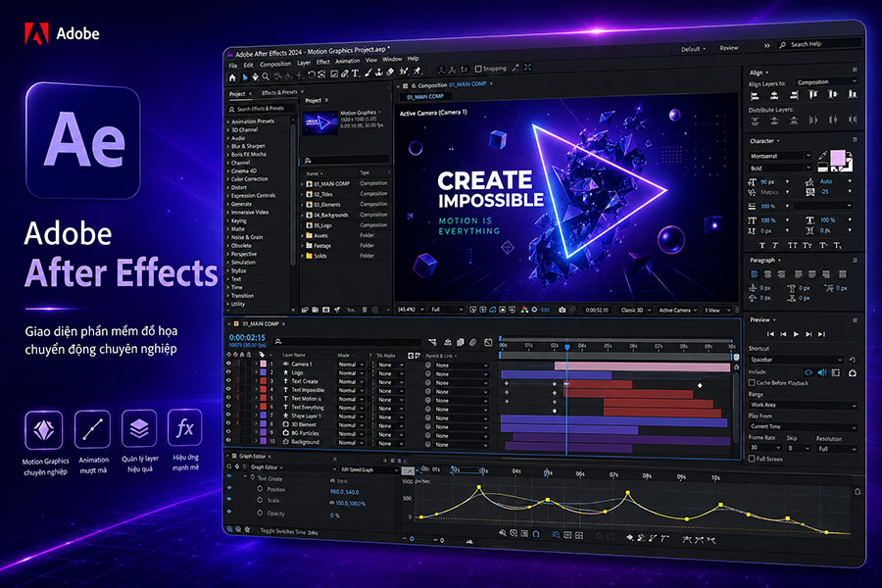The height and width of the screenshot is (588, 882).
Task: Click the channel RGB icon under the viewer
Action: 524,310
